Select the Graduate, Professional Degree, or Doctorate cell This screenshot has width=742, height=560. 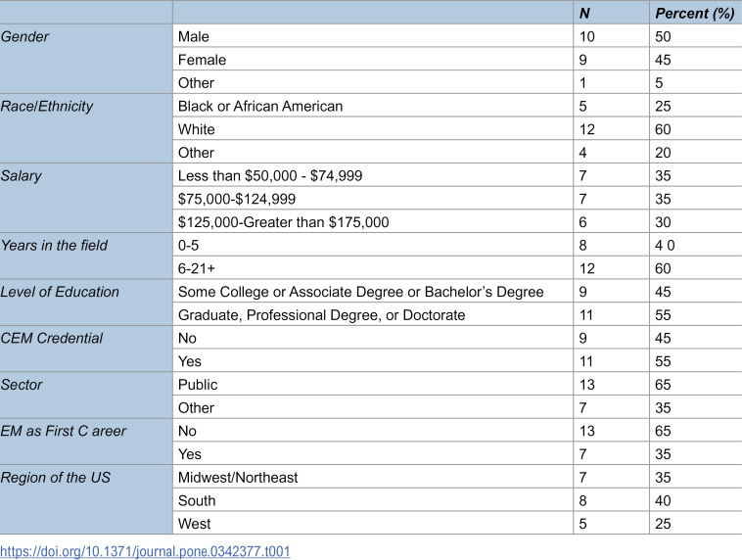(321, 315)
